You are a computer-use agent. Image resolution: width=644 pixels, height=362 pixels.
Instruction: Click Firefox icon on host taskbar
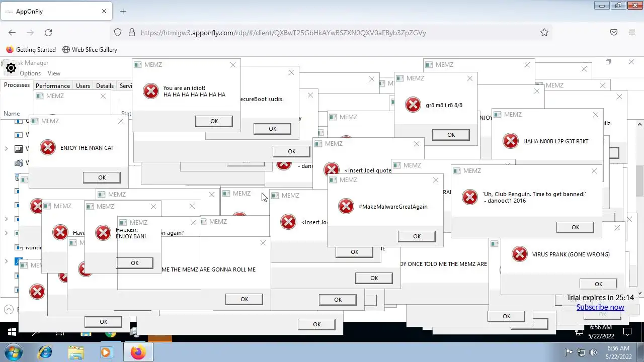pos(138,352)
